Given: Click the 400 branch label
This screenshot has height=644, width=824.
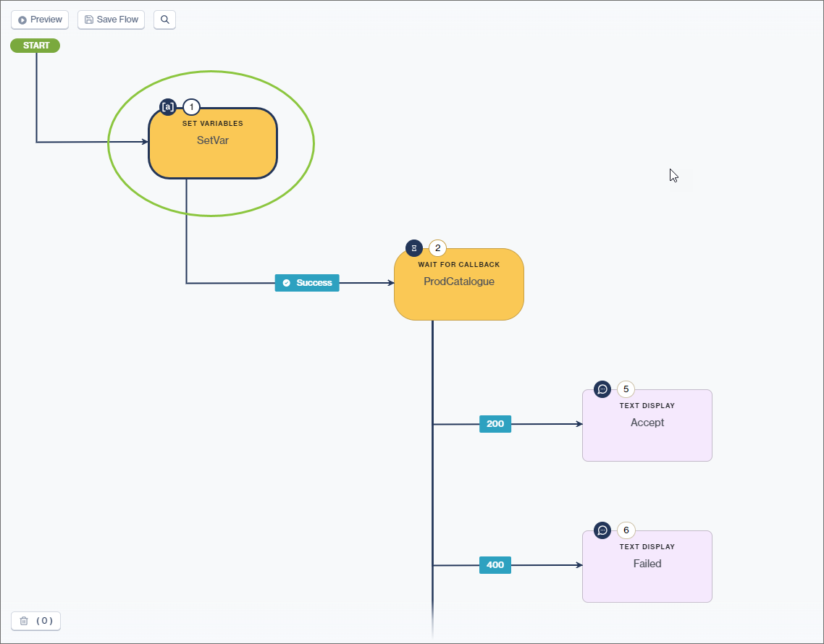Looking at the screenshot, I should point(495,565).
